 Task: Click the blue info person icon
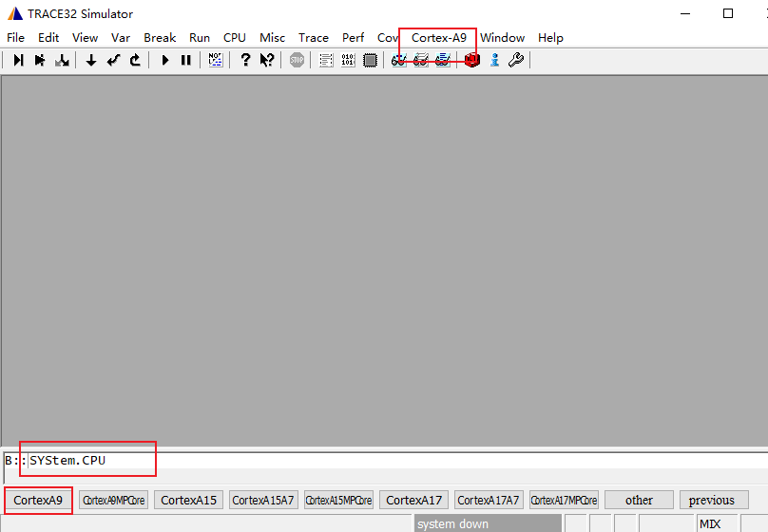click(494, 60)
